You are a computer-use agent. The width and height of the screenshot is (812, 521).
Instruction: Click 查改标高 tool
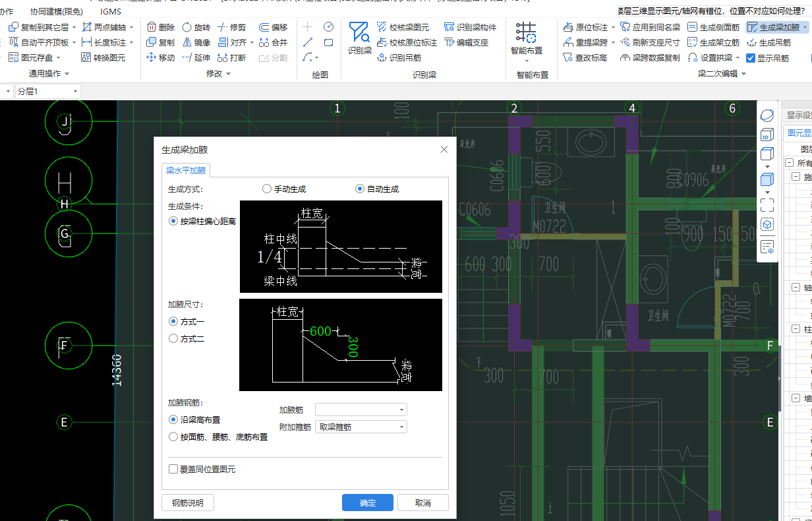coord(586,57)
